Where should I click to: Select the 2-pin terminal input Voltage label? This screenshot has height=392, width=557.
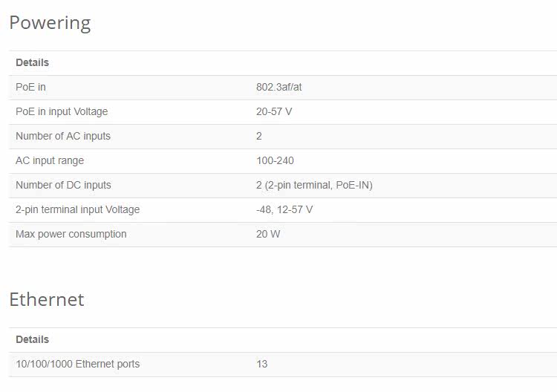coord(78,209)
